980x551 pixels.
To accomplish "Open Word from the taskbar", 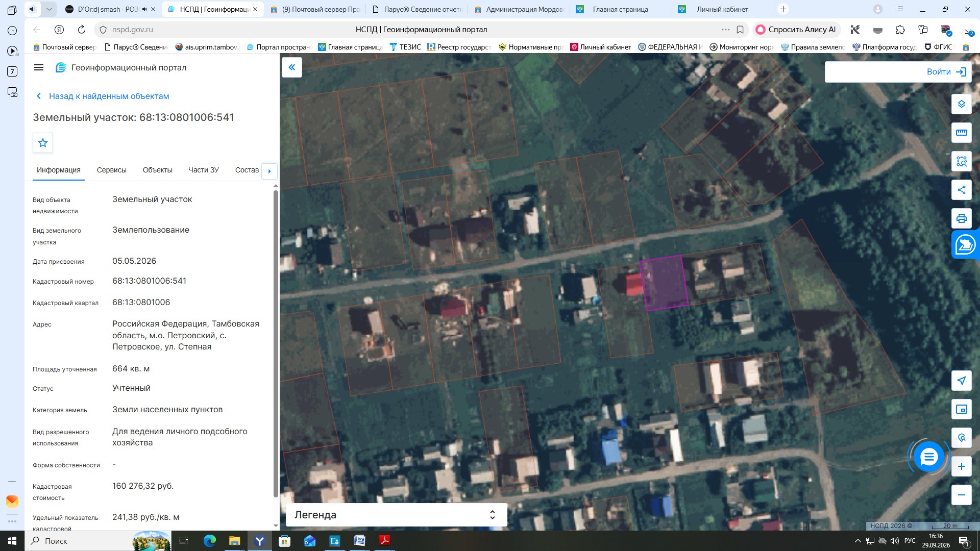I will [x=359, y=541].
